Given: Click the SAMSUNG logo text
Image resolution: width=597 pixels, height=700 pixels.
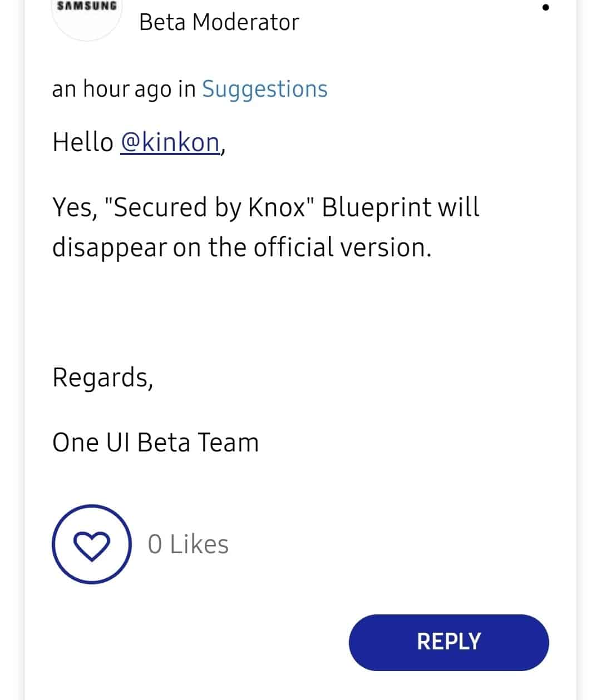Looking at the screenshot, I should point(87,6).
